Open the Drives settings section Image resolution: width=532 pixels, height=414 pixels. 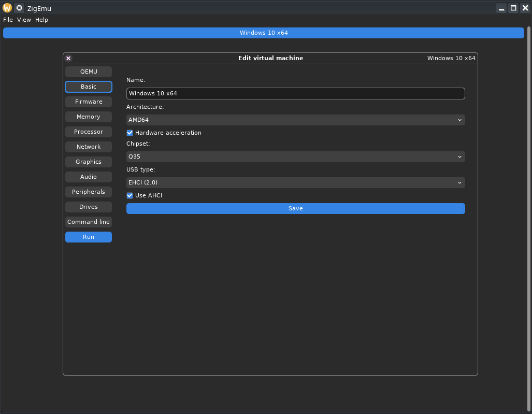pyautogui.click(x=89, y=207)
